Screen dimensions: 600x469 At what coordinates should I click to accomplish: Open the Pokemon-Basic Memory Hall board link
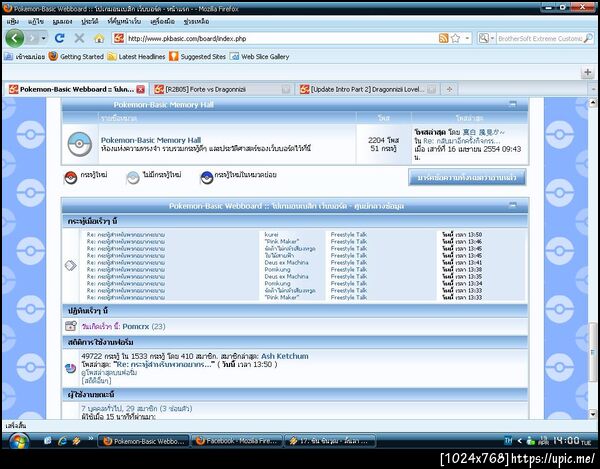[x=151, y=140]
